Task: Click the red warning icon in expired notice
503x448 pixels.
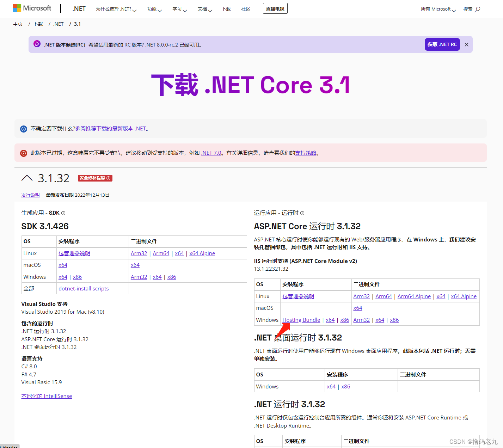Action: click(24, 153)
